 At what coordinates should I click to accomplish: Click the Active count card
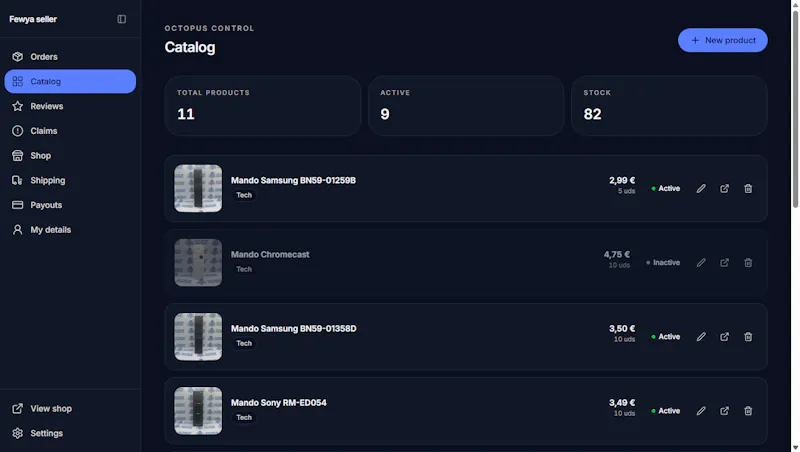(466, 106)
